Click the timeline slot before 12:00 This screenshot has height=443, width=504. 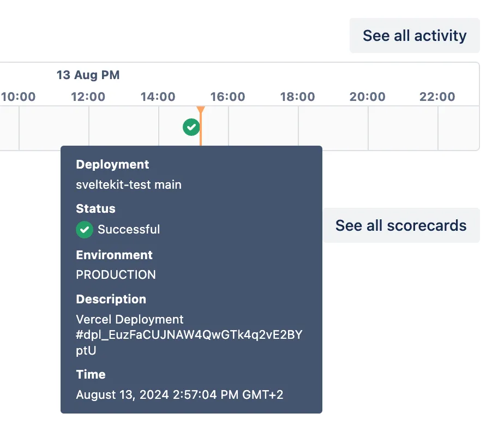53,128
